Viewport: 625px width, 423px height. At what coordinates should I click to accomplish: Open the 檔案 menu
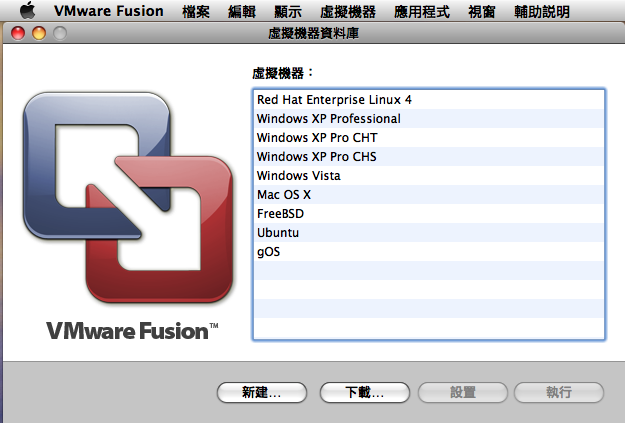196,11
